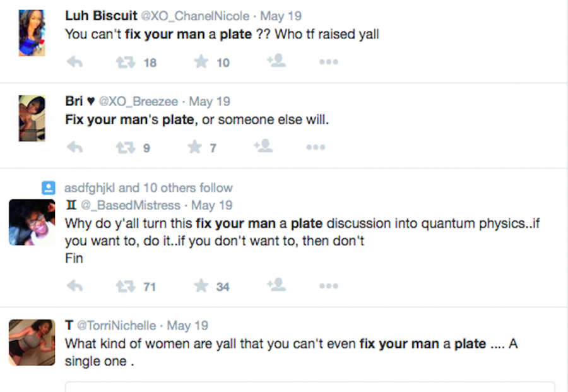This screenshot has height=392, width=568.
Task: Open T's avatar thumbnail
Action: tap(32, 342)
